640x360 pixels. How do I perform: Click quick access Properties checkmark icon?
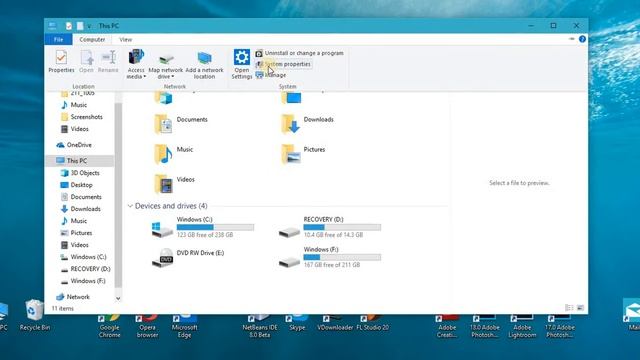pyautogui.click(x=69, y=26)
